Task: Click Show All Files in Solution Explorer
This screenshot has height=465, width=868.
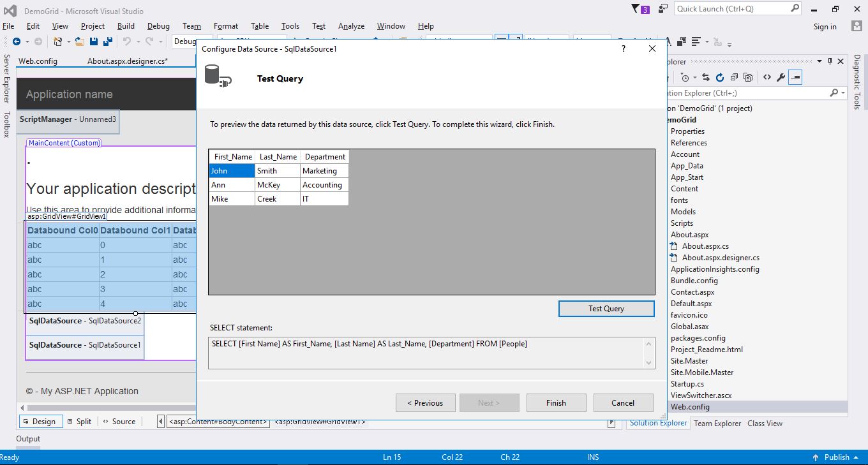Action: 748,77
